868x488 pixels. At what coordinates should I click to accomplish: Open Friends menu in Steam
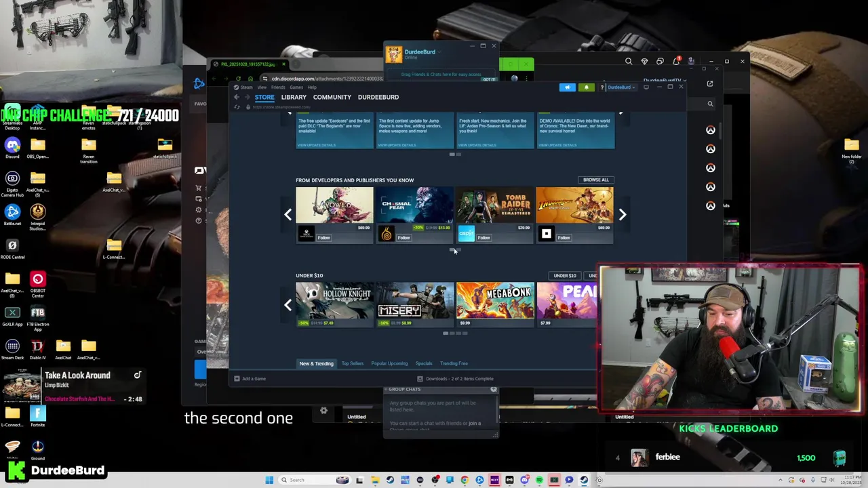[x=278, y=87]
